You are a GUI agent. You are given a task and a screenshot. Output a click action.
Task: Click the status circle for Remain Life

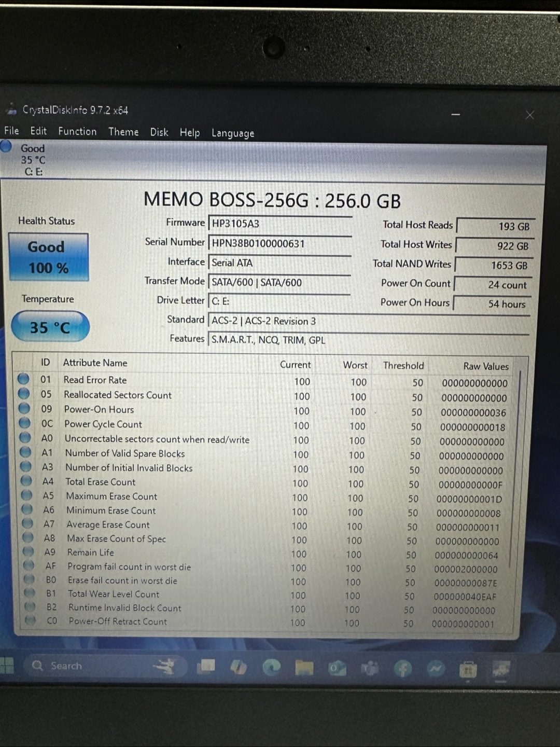29,551
